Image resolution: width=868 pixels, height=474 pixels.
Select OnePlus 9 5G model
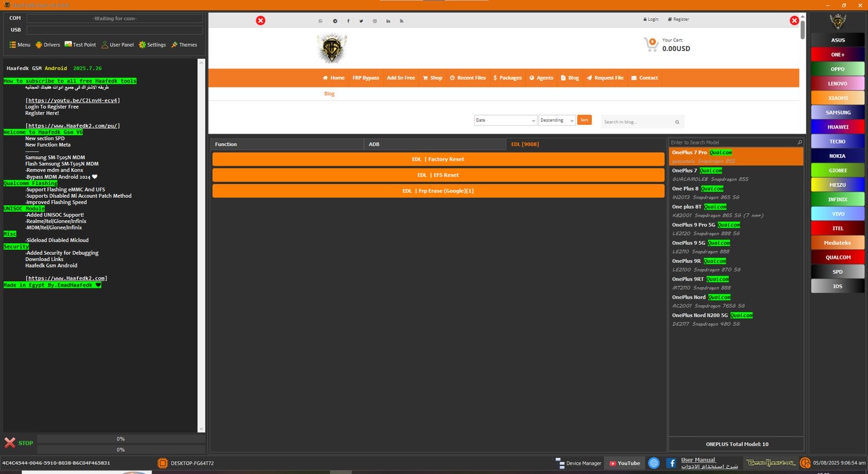(736, 247)
